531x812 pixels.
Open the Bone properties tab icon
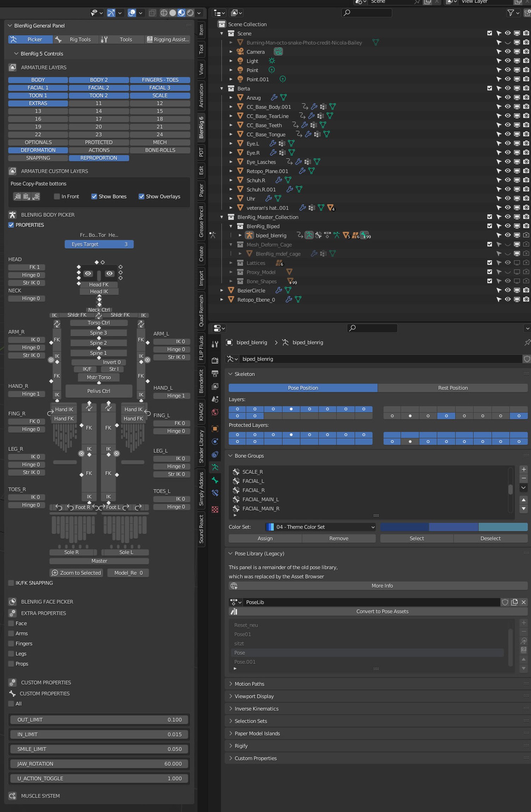(x=215, y=480)
